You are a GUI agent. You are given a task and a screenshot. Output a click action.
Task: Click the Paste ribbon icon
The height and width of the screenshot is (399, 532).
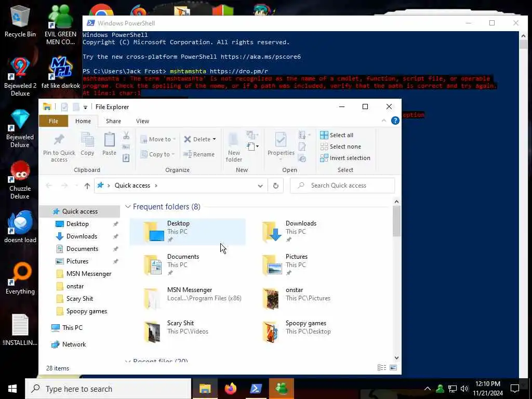point(109,140)
